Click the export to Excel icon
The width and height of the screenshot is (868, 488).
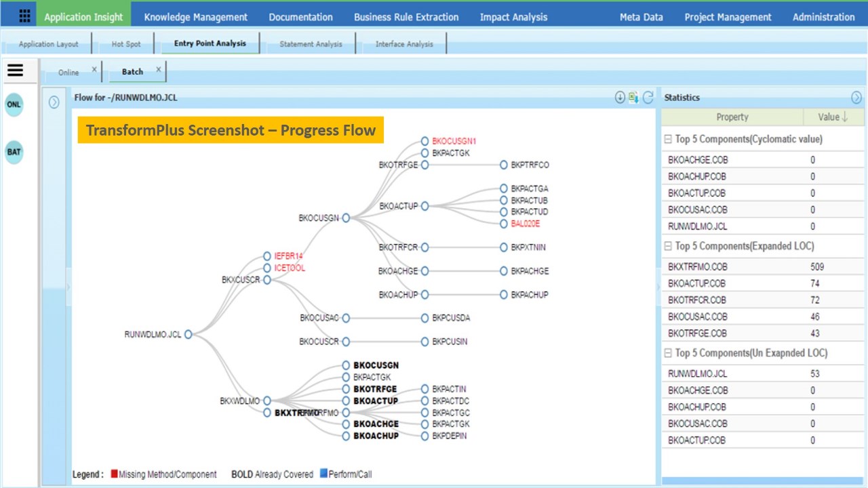pyautogui.click(x=633, y=98)
